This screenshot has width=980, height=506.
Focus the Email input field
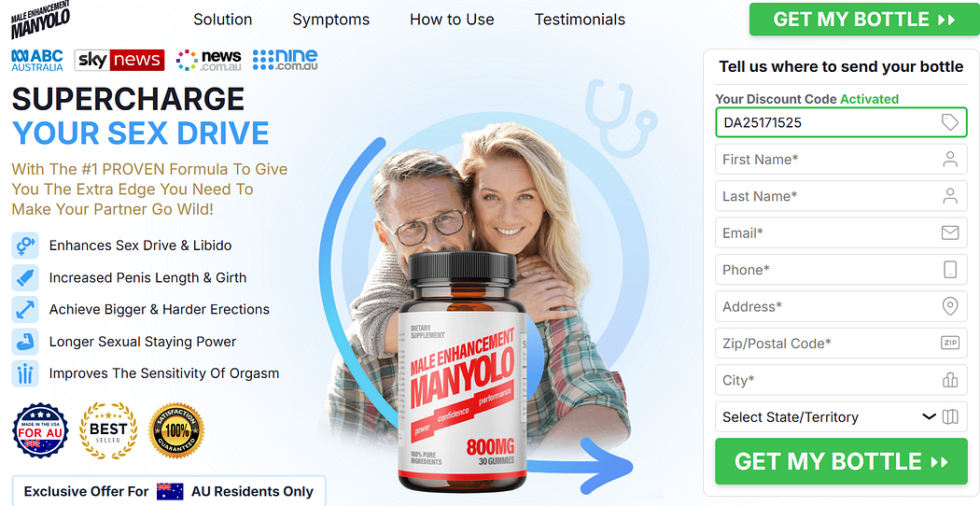pyautogui.click(x=841, y=233)
